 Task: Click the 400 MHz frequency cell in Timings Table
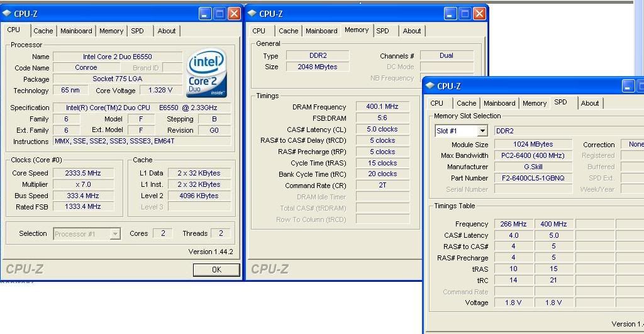click(x=553, y=224)
